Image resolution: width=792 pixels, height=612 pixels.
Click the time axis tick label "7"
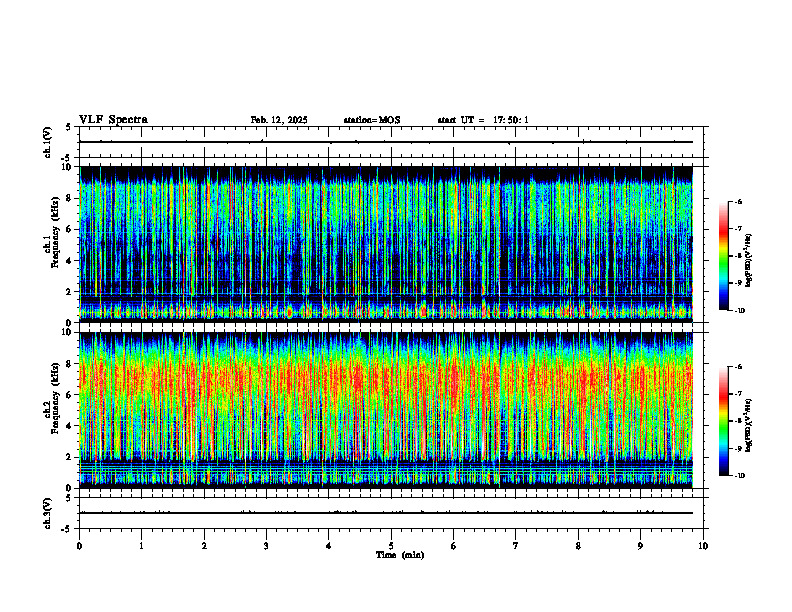click(516, 546)
